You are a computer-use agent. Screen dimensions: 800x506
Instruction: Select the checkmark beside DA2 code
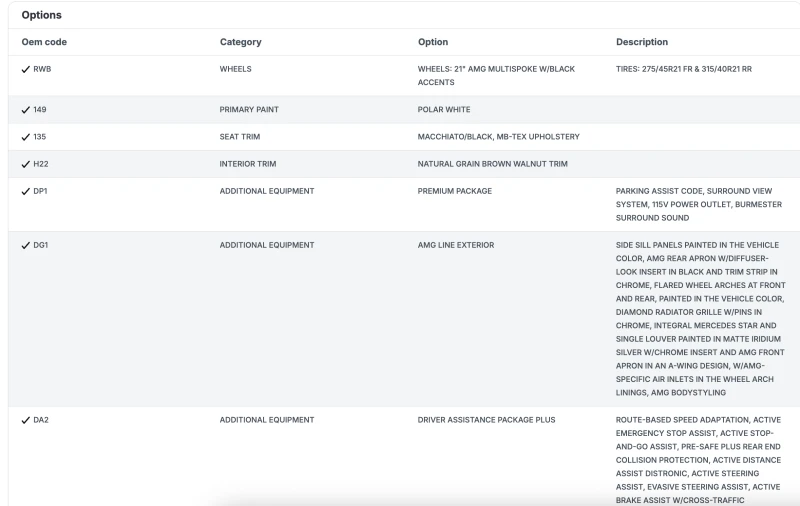tap(25, 420)
